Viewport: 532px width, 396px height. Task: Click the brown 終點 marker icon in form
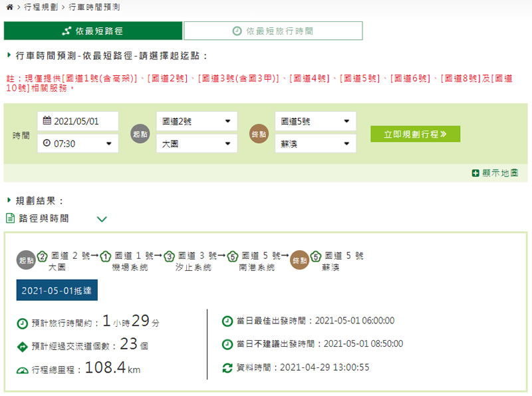pos(259,134)
